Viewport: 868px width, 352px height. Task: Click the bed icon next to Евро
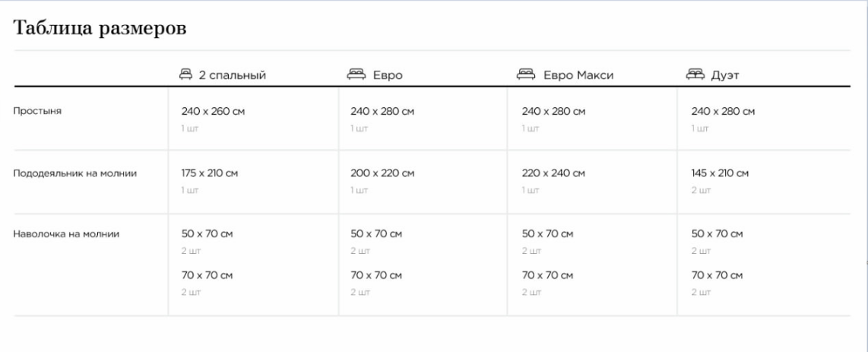[356, 75]
